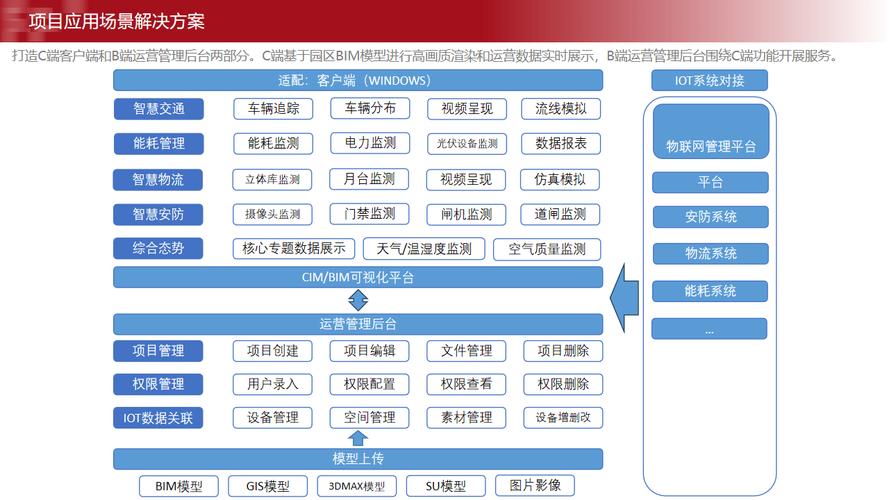889x500 pixels.
Task: Click the IOT系统对接 header
Action: click(710, 81)
